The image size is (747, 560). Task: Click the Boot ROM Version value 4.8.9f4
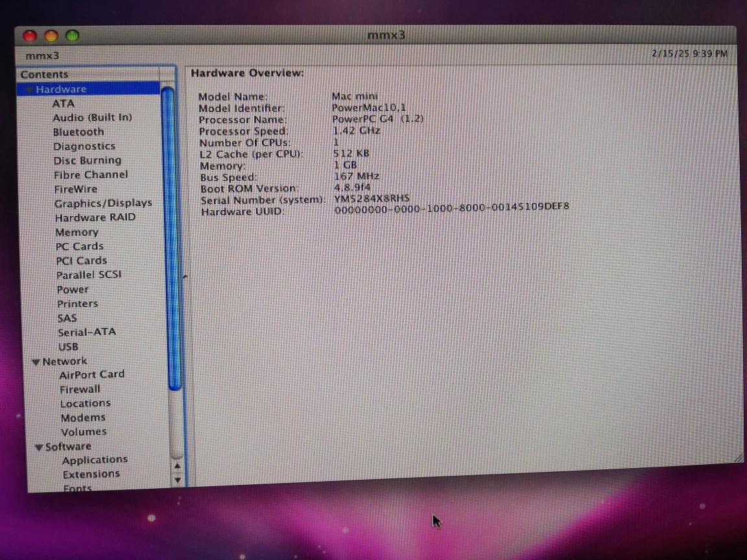[352, 187]
